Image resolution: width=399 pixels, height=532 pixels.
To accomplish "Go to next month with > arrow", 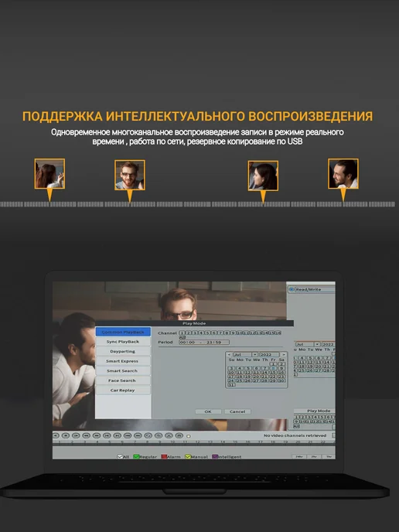I will pos(284,355).
